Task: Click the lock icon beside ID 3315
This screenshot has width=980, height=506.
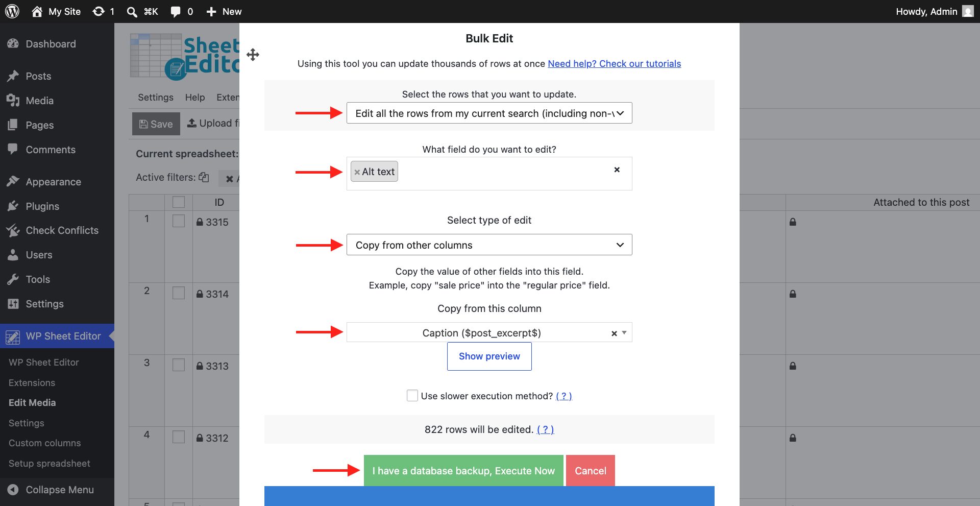Action: tap(200, 222)
